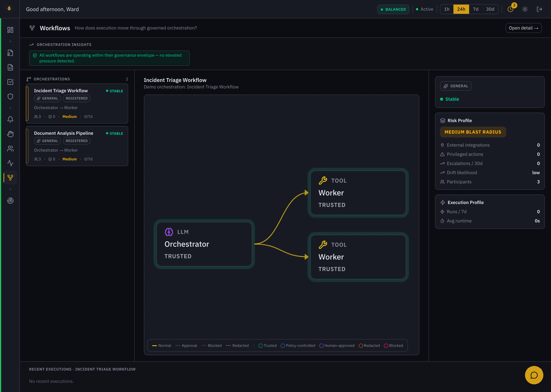
Task: Click the Blocked node legend circle
Action: pyautogui.click(x=386, y=346)
